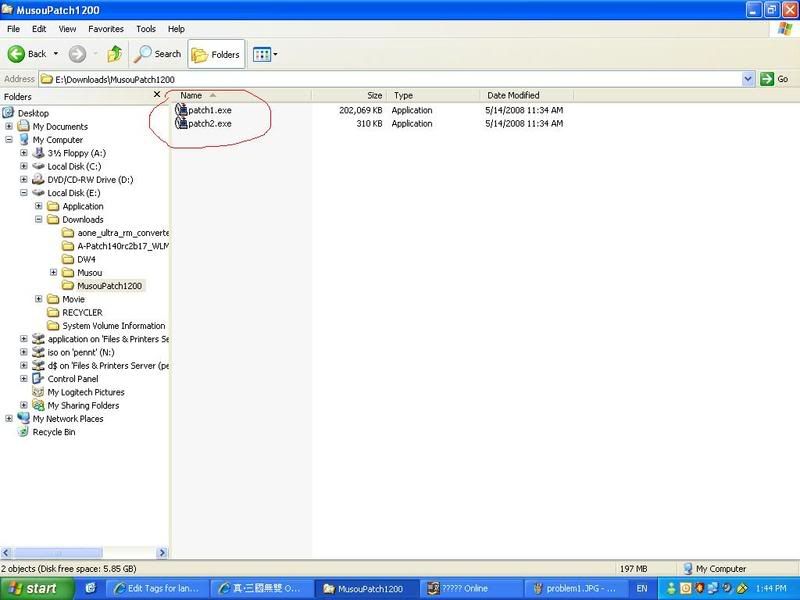Select the DW4 folder in tree

click(x=86, y=259)
